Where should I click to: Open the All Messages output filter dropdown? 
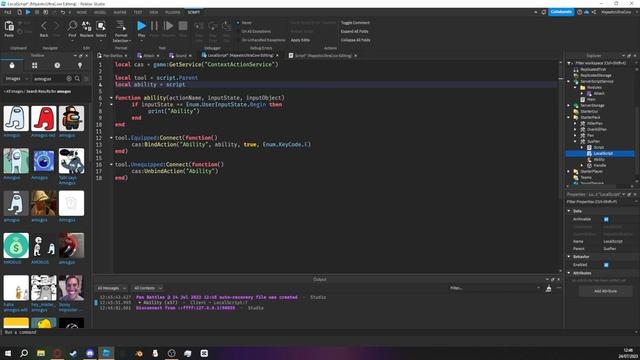coord(111,288)
